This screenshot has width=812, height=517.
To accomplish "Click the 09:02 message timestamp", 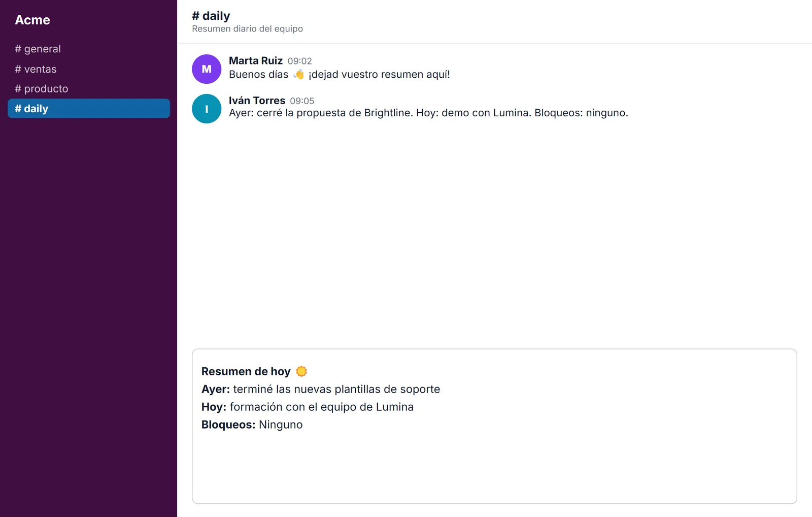I will 300,61.
